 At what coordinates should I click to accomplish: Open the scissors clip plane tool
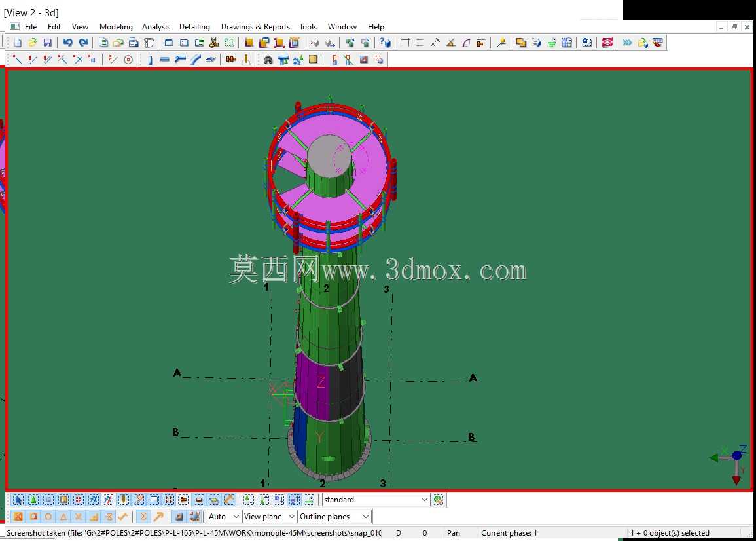tap(214, 43)
